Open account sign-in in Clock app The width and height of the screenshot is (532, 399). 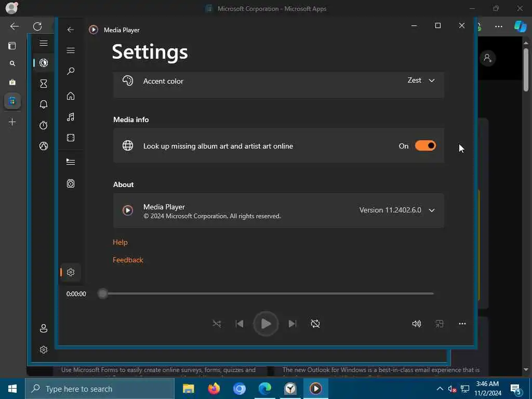click(x=44, y=328)
